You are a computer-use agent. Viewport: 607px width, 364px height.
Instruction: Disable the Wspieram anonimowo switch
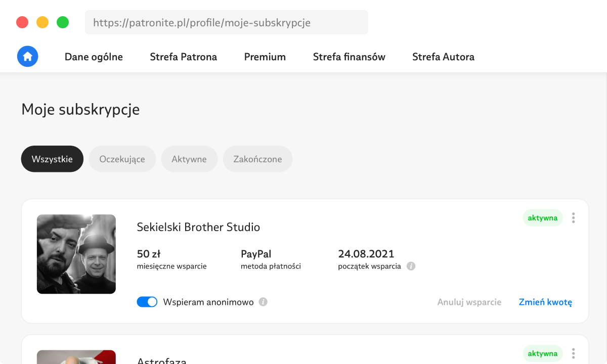147,302
